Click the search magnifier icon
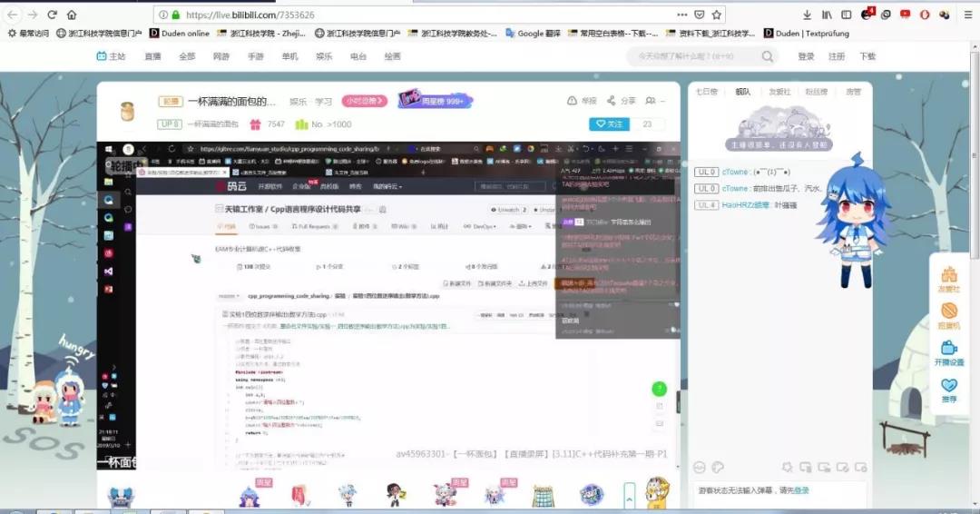This screenshot has width=980, height=514. pyautogui.click(x=768, y=56)
